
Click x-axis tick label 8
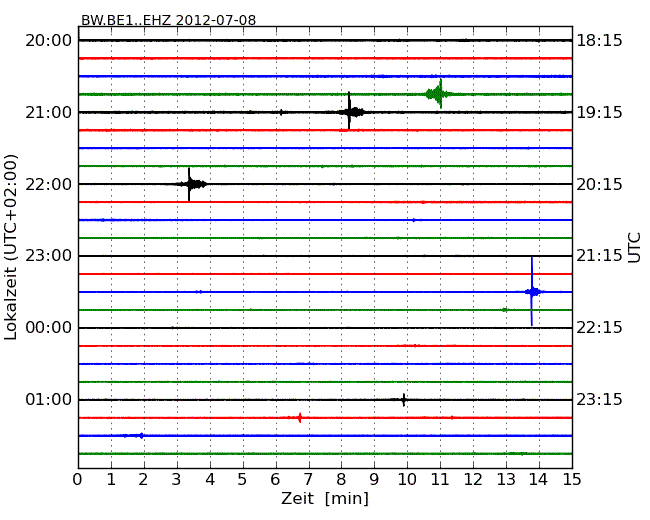(341, 479)
